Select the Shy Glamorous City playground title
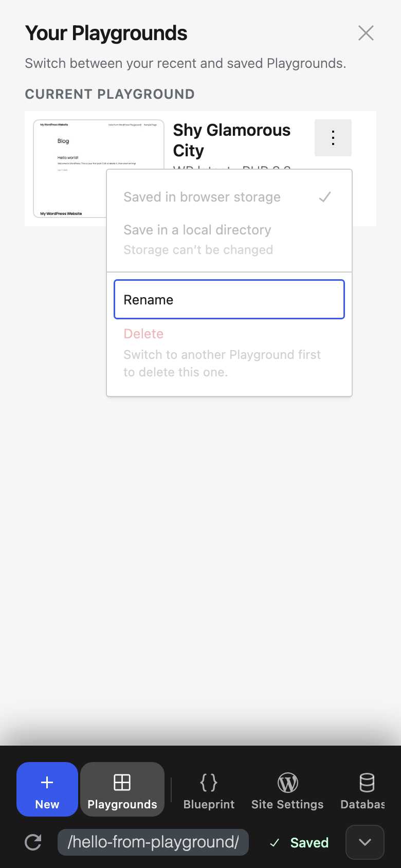This screenshot has height=868, width=401. pos(232,140)
